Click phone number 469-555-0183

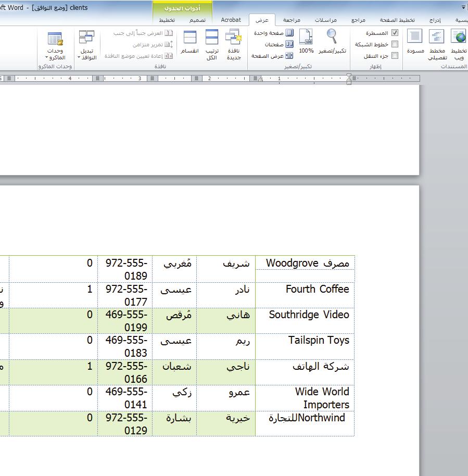coord(127,346)
